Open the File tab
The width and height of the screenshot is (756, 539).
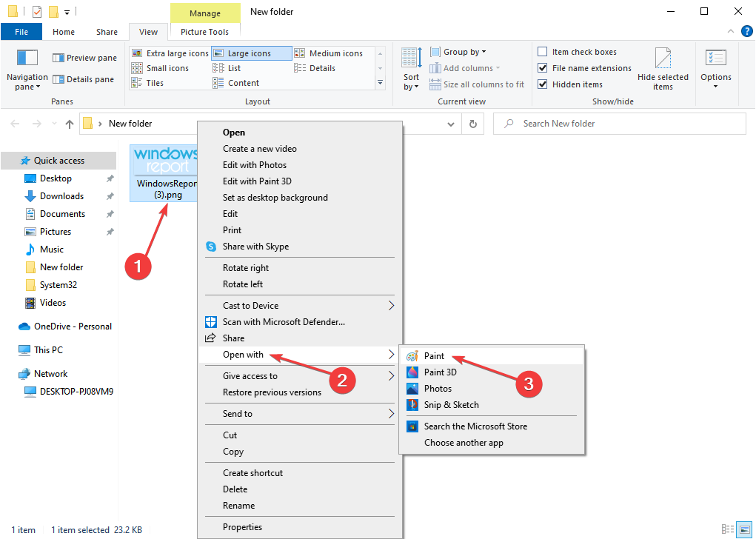click(21, 32)
